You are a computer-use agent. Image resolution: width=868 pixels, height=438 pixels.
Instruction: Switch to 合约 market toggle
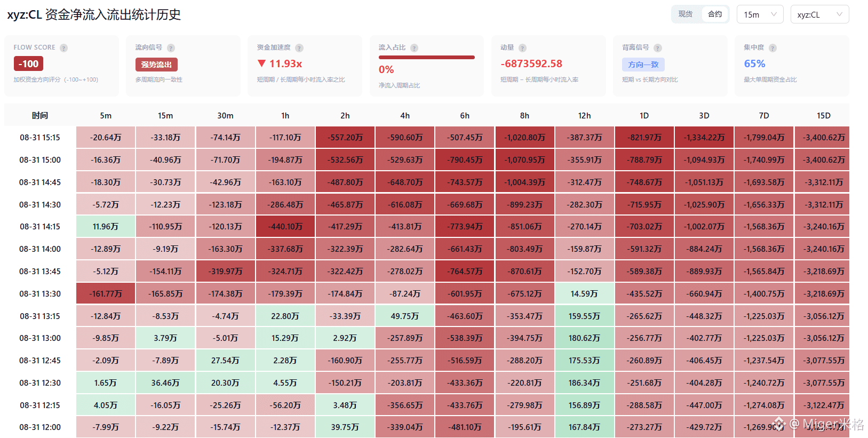pos(715,14)
